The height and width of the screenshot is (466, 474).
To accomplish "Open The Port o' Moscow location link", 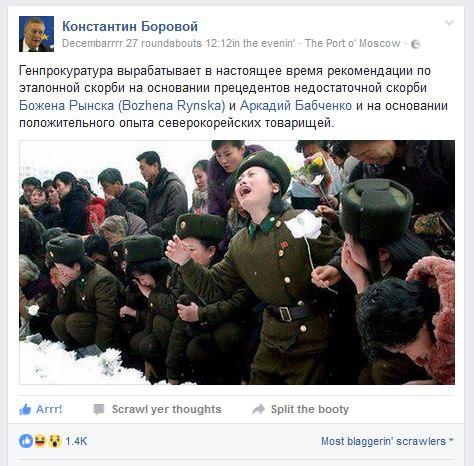I will coord(353,43).
